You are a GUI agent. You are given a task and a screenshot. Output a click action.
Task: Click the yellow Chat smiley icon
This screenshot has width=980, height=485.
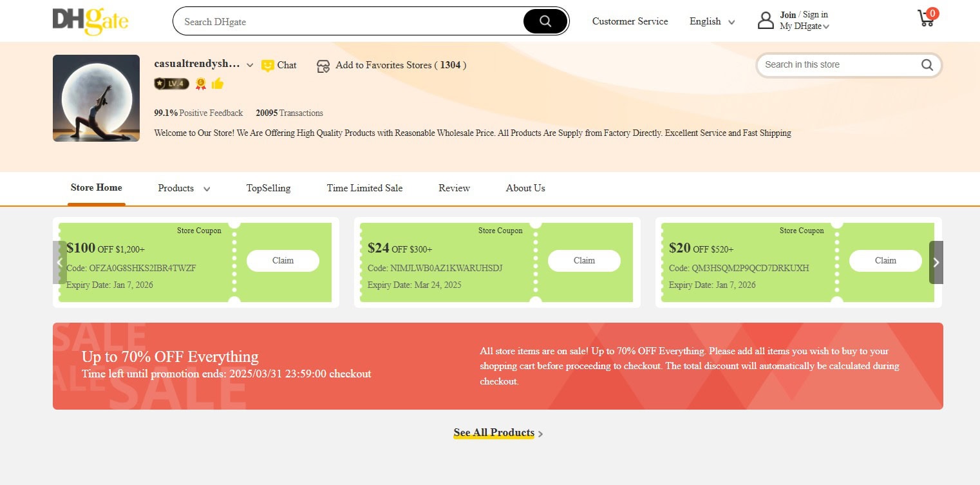[x=267, y=66]
